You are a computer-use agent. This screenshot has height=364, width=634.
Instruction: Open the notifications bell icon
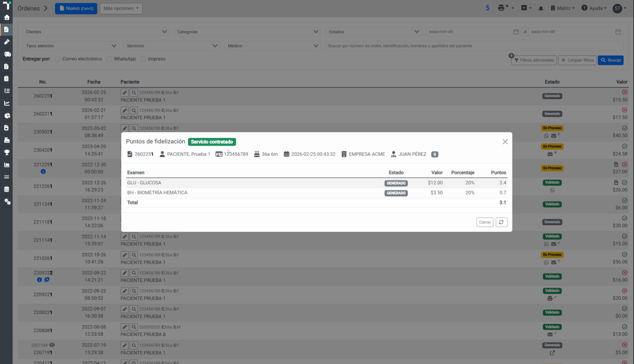(541, 8)
